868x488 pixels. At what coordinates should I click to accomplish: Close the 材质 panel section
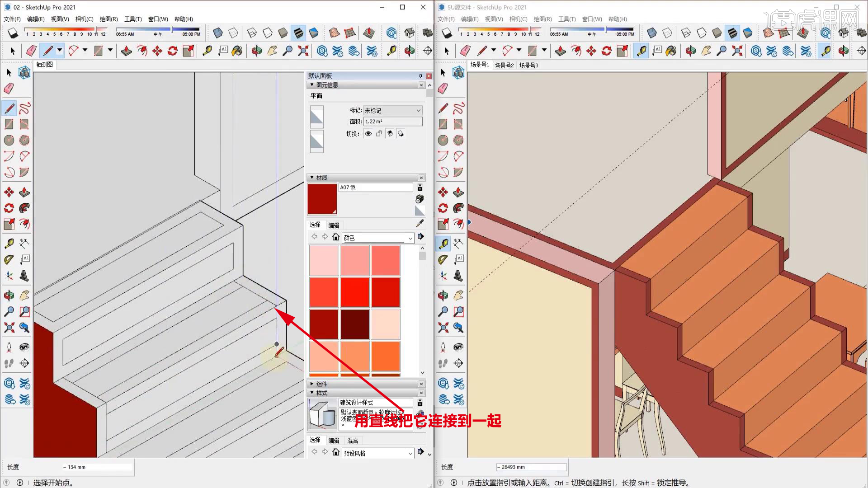coord(421,178)
